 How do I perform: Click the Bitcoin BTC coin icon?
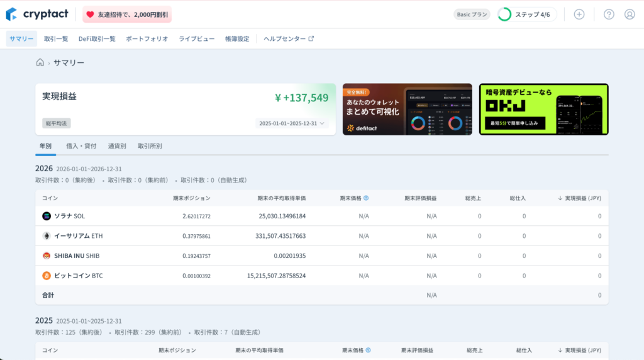click(x=47, y=276)
